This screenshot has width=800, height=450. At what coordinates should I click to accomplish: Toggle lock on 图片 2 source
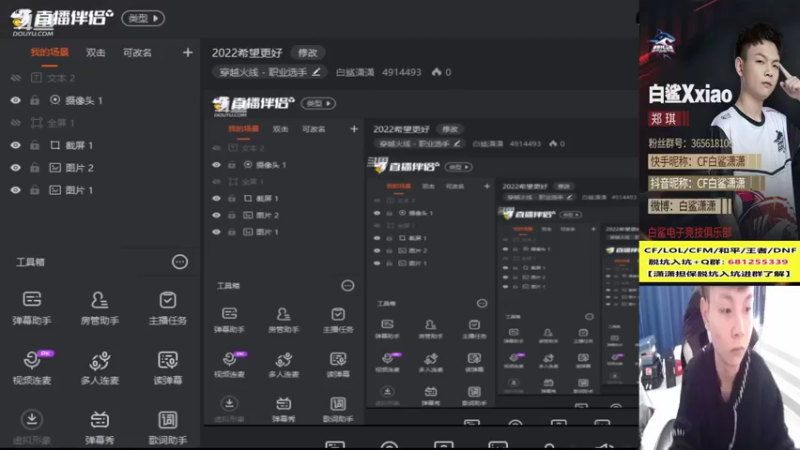pyautogui.click(x=35, y=167)
